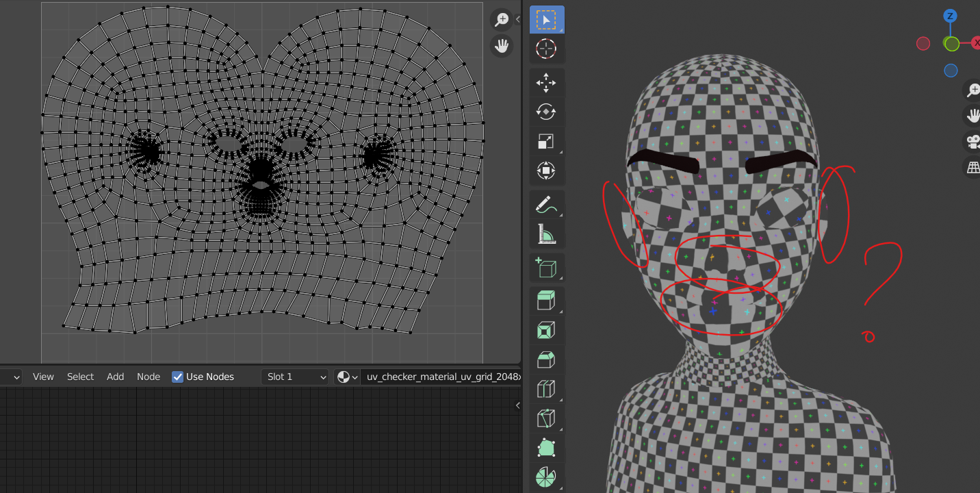Toggle the camera view icon in viewport

[x=972, y=142]
